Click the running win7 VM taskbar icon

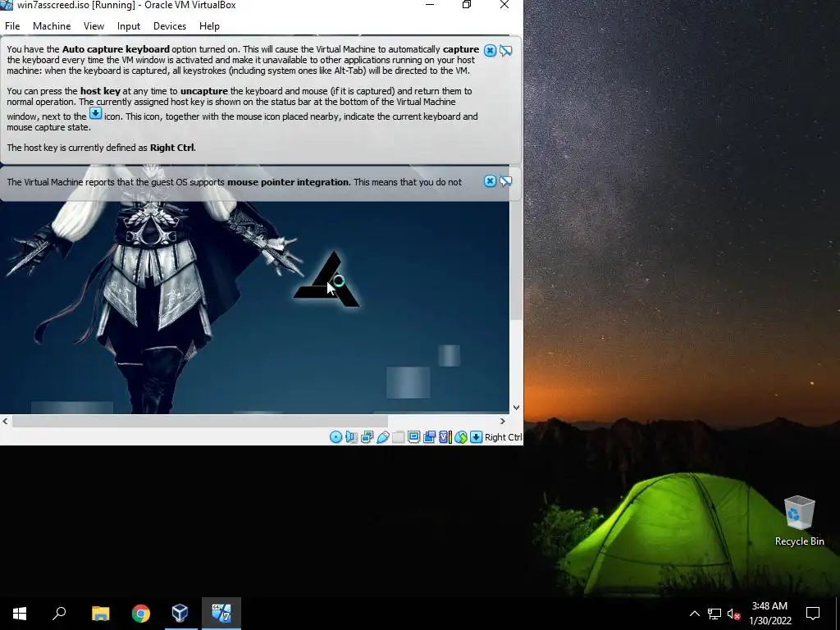221,614
